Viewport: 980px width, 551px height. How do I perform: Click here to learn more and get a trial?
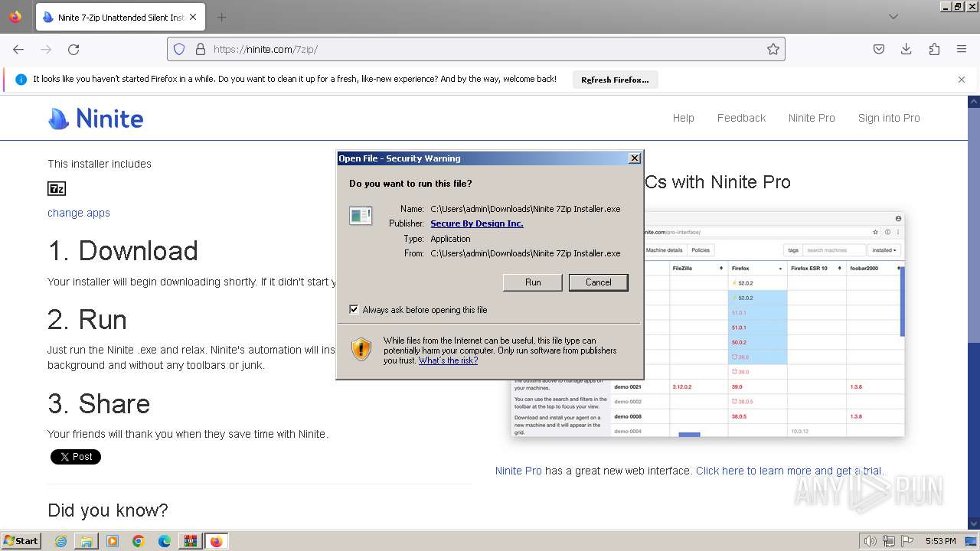789,471
